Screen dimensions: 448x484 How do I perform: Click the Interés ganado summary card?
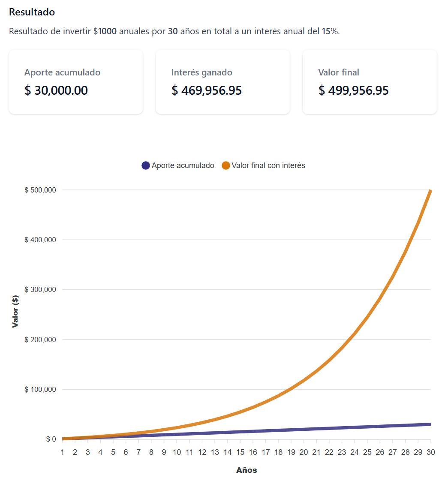[x=222, y=82]
